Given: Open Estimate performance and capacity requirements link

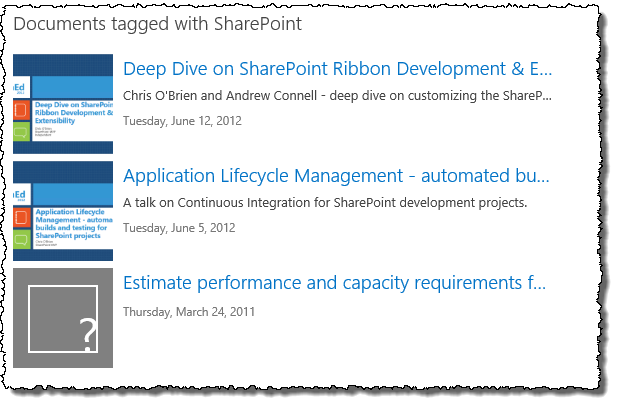Looking at the screenshot, I should click(335, 283).
